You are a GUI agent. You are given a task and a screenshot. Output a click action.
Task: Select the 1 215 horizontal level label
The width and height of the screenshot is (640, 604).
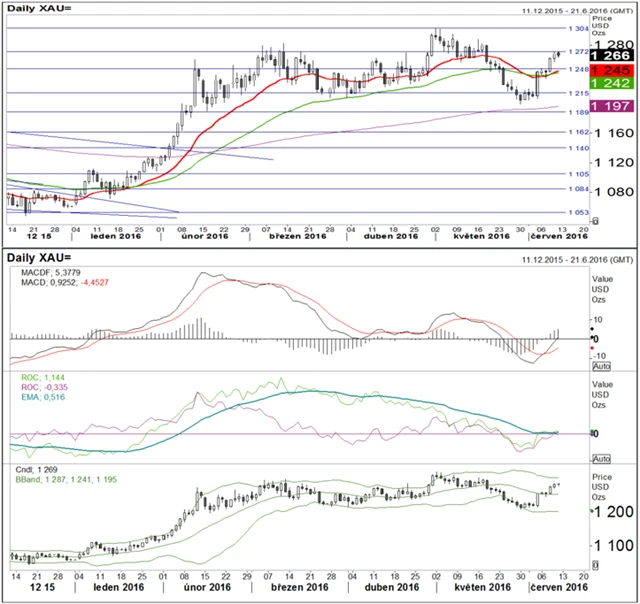click(x=577, y=93)
